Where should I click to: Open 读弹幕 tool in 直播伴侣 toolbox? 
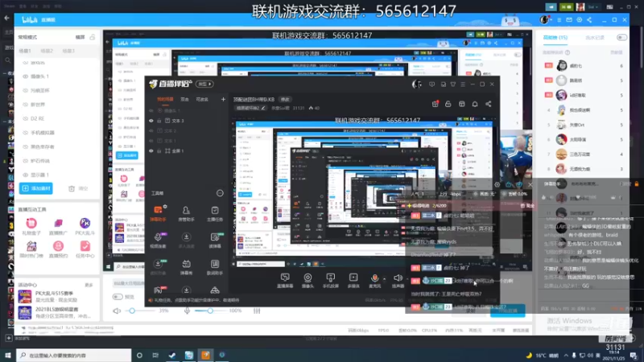click(x=215, y=241)
